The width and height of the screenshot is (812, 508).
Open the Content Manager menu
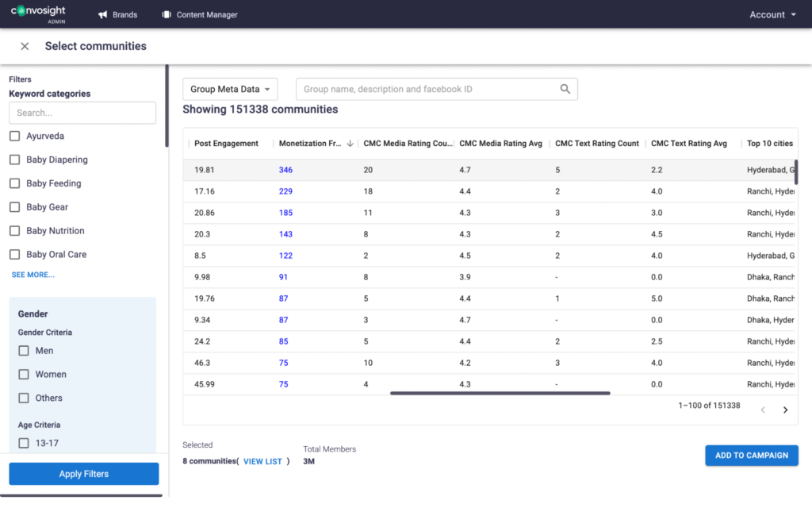[206, 14]
